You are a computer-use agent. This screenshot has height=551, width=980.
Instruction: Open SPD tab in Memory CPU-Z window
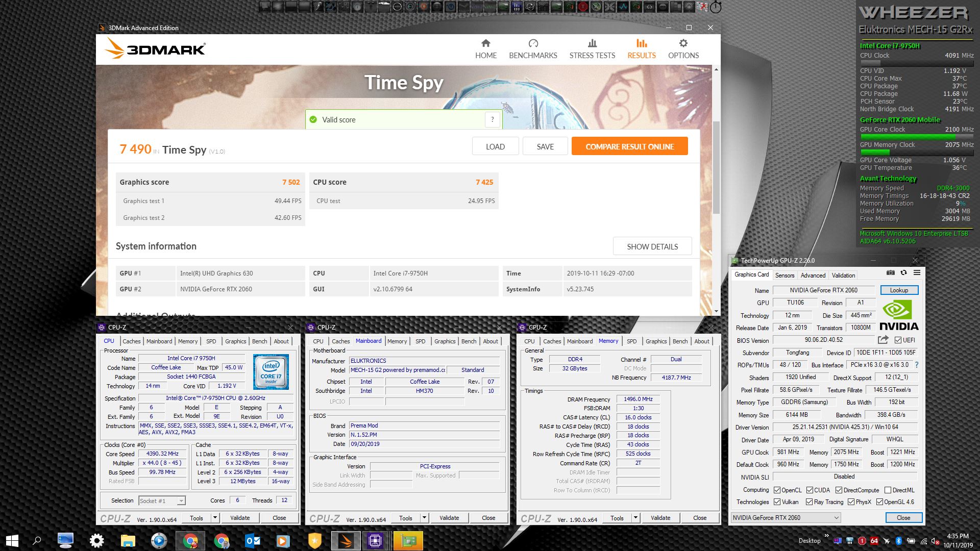pos(631,341)
